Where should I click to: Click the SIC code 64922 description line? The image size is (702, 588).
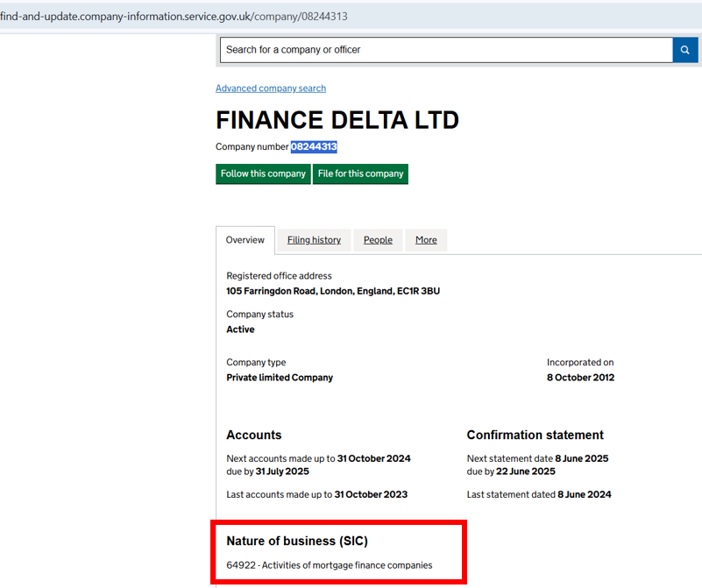click(x=329, y=565)
